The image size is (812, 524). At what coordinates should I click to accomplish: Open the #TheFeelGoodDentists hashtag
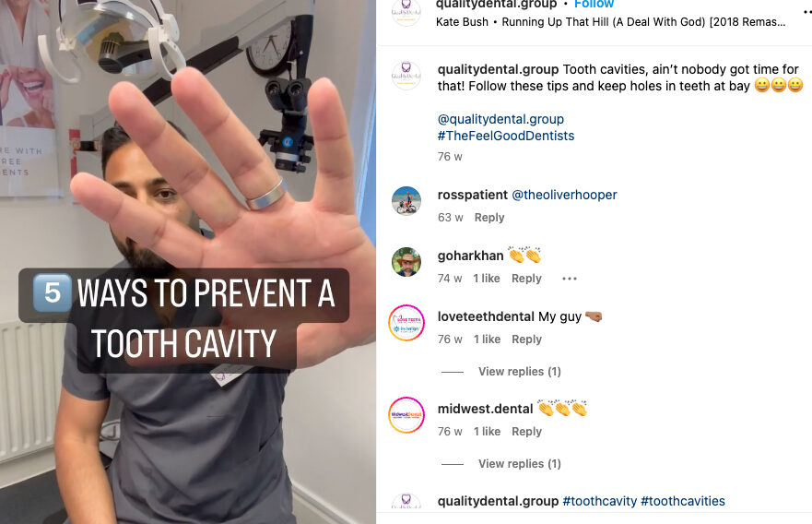506,136
